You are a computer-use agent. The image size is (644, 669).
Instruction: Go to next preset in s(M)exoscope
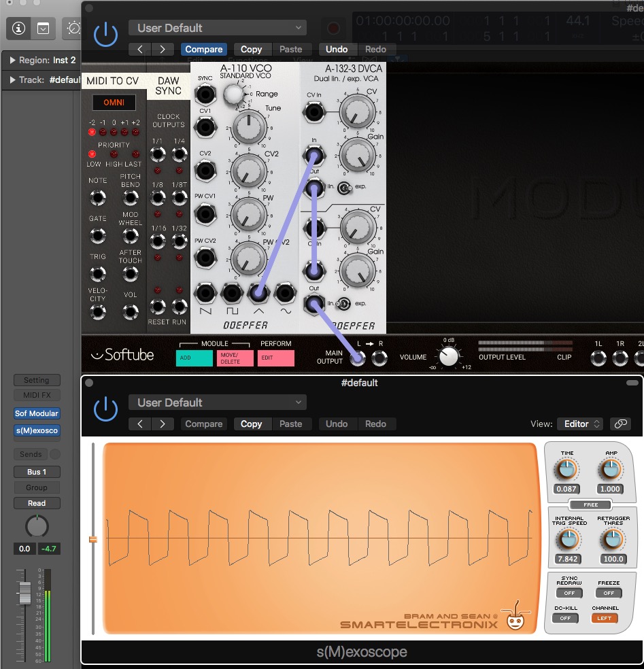162,424
